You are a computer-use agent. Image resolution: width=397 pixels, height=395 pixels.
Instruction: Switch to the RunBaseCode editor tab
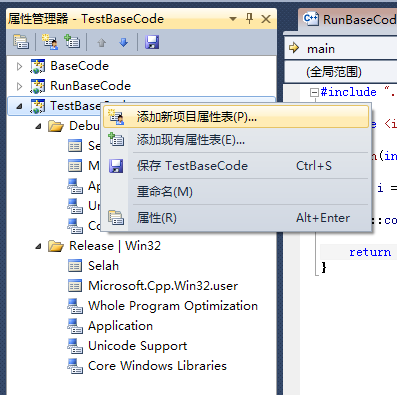349,19
